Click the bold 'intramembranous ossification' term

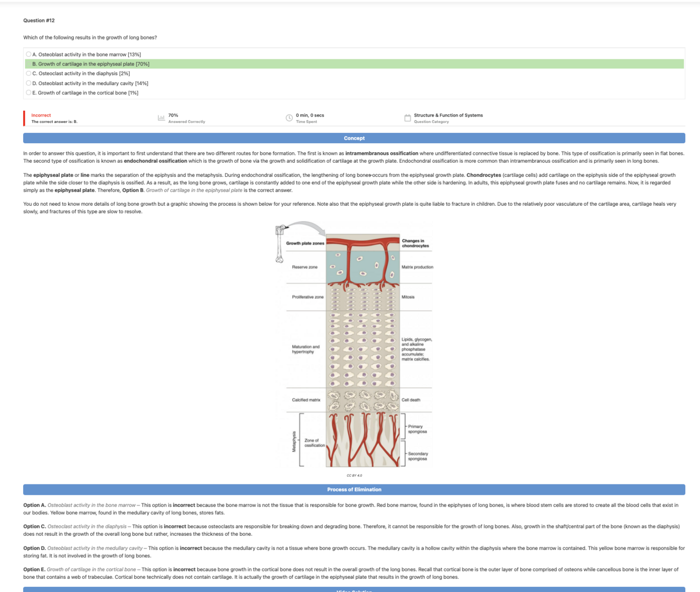coord(381,153)
